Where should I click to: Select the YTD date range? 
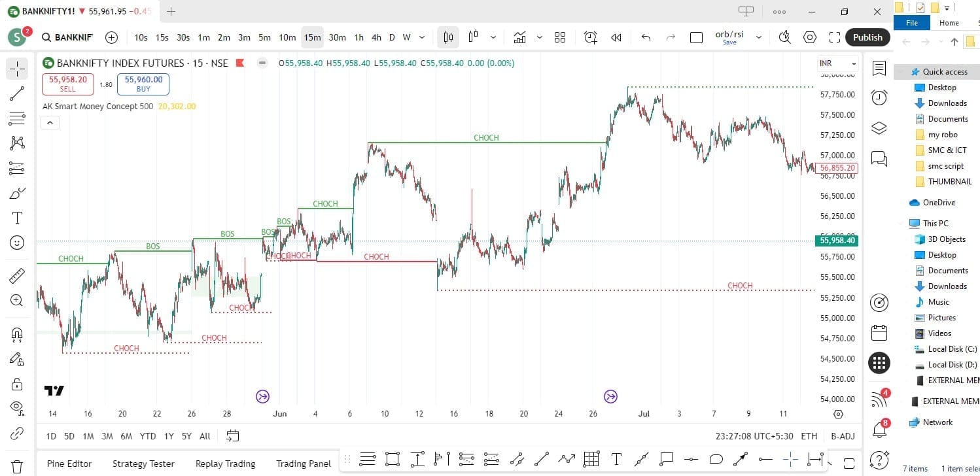(x=147, y=436)
